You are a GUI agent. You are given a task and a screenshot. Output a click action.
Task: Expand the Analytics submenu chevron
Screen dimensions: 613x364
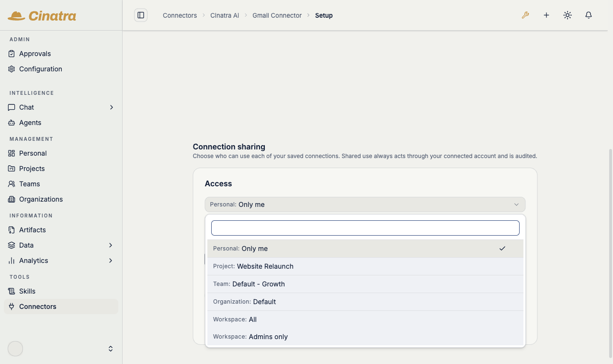tap(111, 261)
